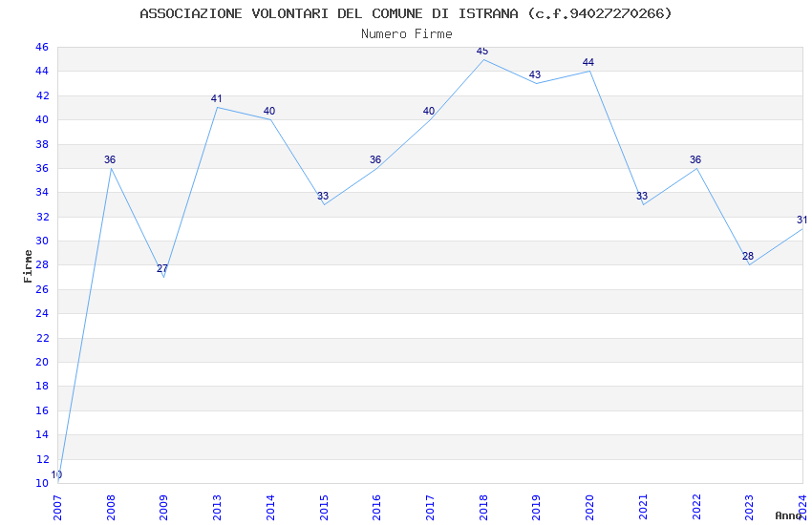Select the year 2023 on the x-axis

pos(749,508)
